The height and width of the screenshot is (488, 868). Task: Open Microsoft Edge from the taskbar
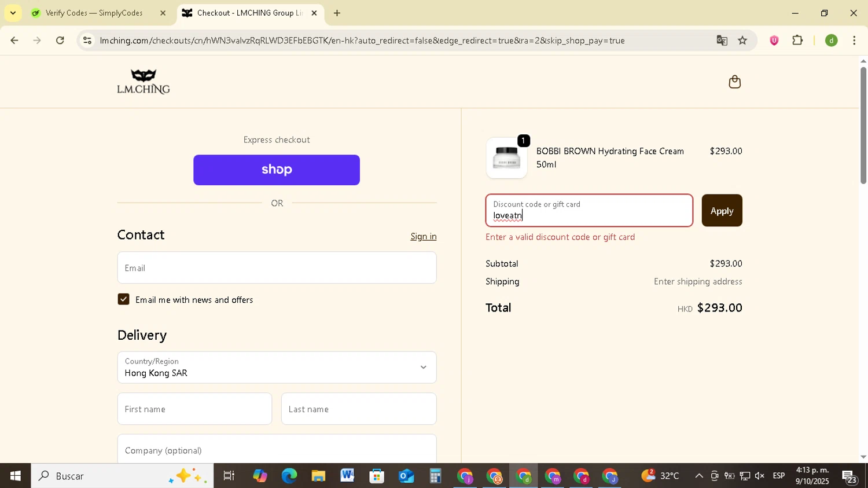point(289,476)
